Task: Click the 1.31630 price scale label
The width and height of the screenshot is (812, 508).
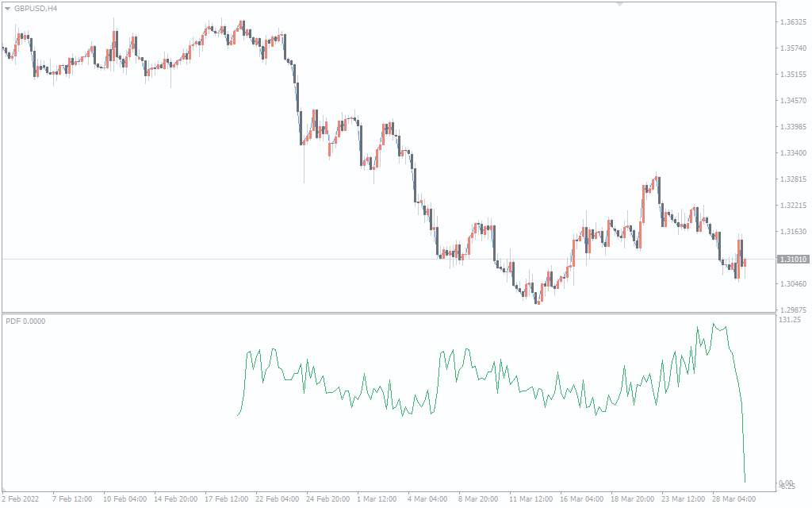Action: tap(793, 232)
